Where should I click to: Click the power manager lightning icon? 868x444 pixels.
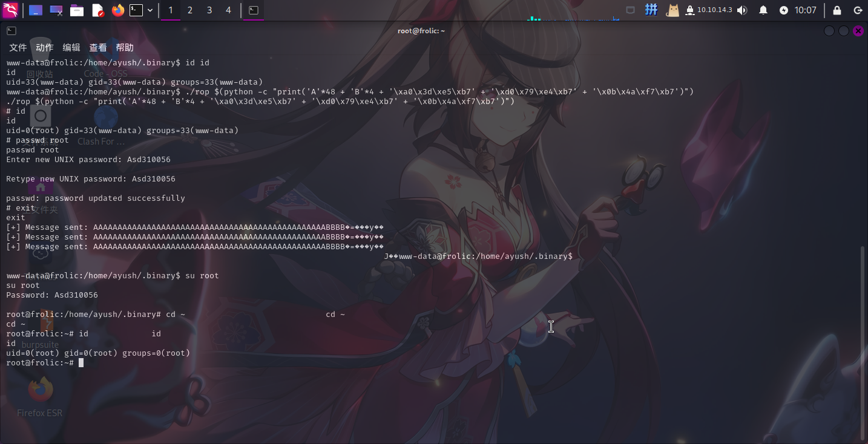784,10
